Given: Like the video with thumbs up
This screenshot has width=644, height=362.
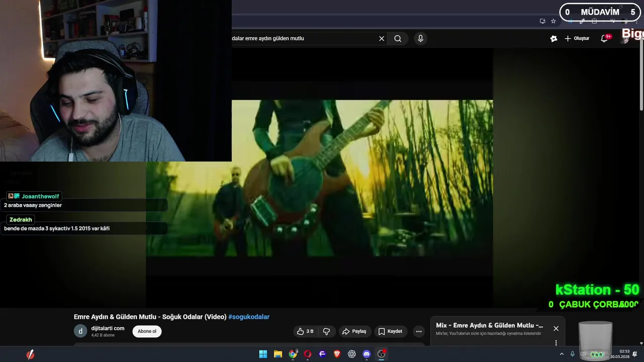Looking at the screenshot, I should click(x=305, y=331).
